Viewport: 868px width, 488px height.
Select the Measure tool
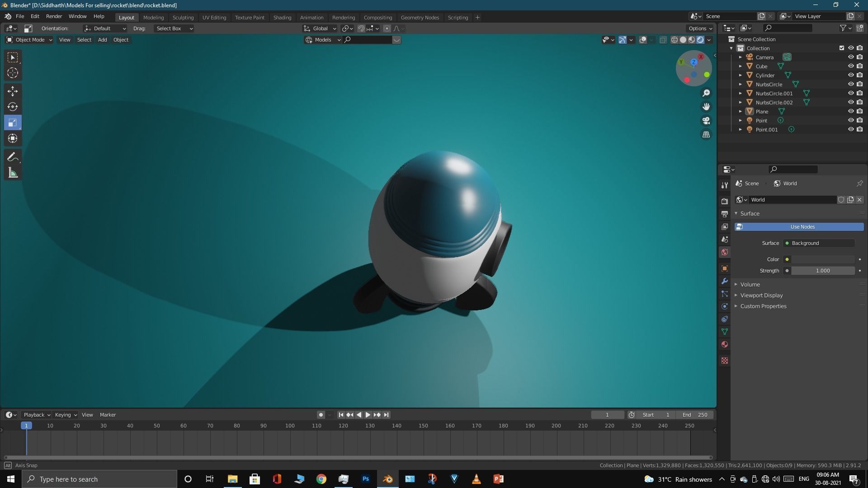click(x=13, y=173)
